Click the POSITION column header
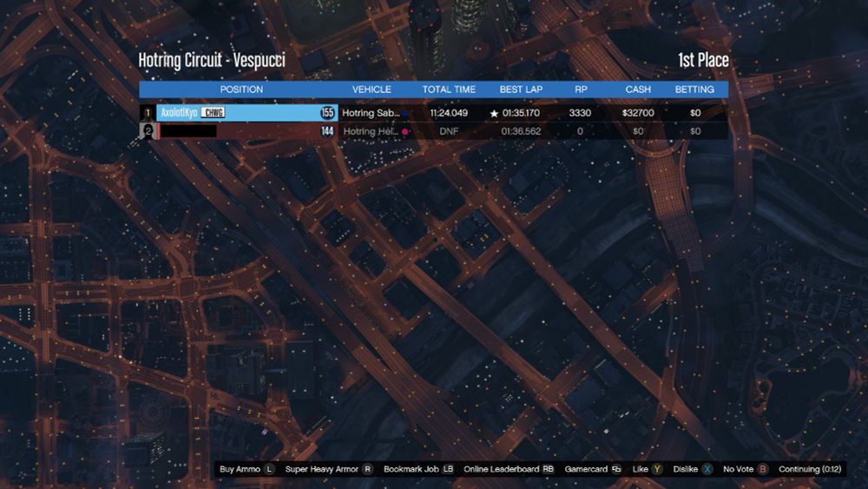 click(241, 89)
